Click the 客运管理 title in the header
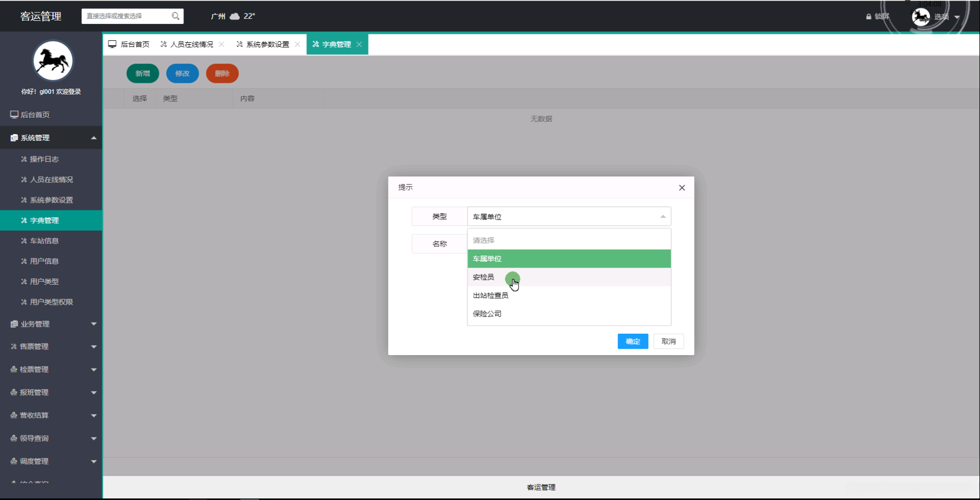Viewport: 980px width, 500px height. pos(41,16)
